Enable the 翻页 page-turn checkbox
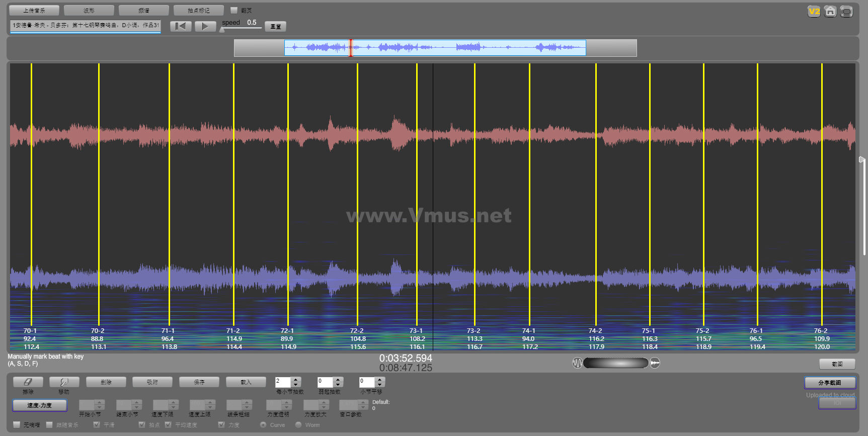This screenshot has height=436, width=868. pos(234,10)
